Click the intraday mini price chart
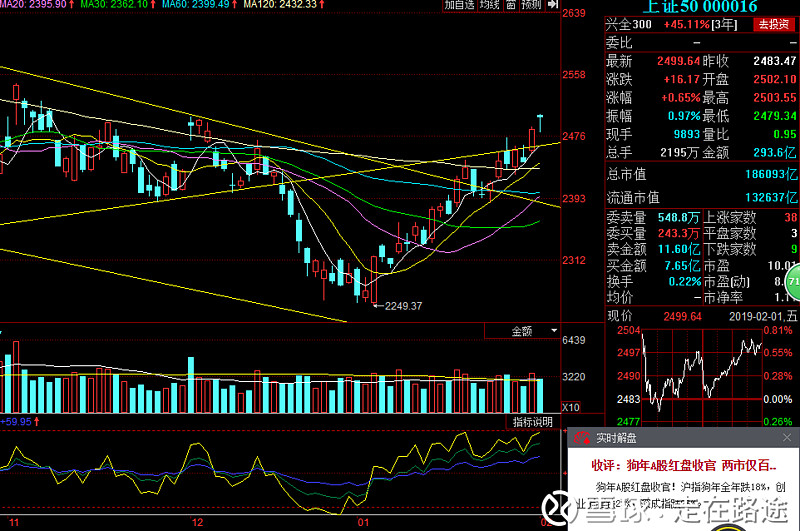The height and width of the screenshot is (531, 800). 703,377
